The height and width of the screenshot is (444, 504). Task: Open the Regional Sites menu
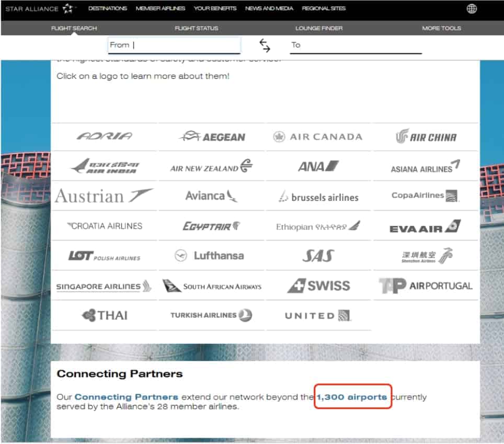(324, 8)
